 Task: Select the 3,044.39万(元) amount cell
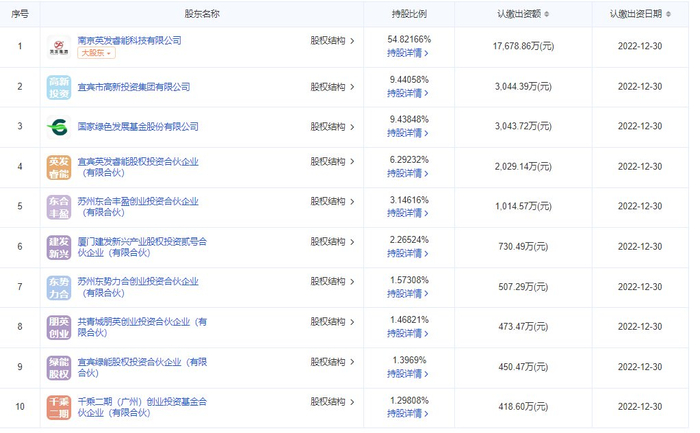coord(523,87)
